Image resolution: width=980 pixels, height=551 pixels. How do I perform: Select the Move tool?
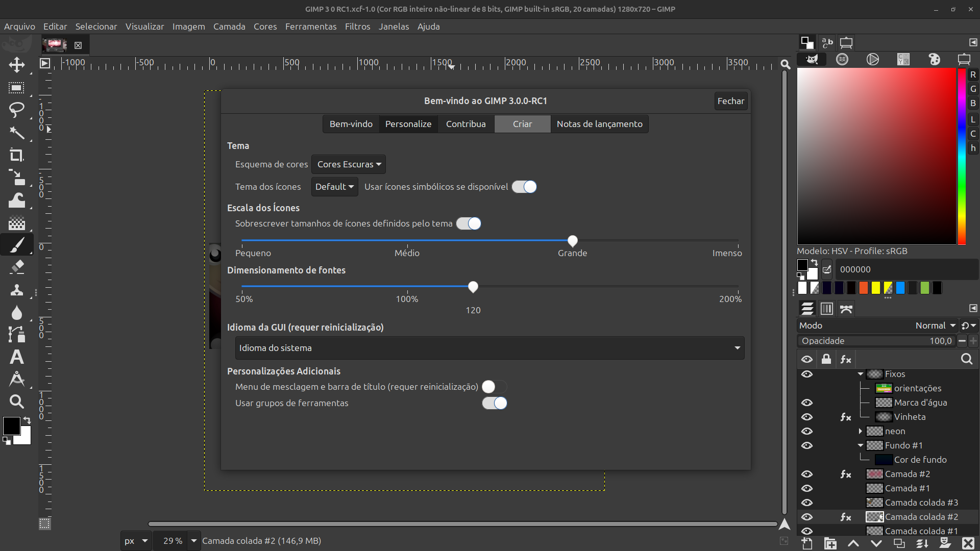pos(17,65)
